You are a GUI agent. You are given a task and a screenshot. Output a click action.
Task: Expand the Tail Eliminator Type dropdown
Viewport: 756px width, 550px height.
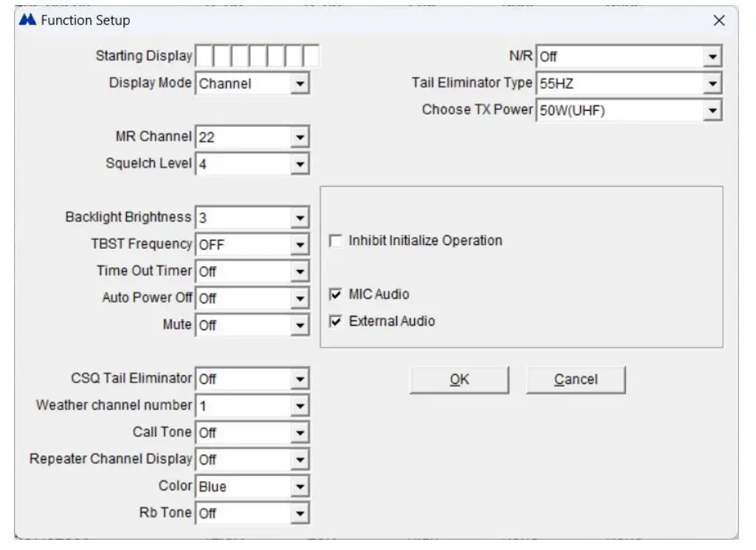711,83
